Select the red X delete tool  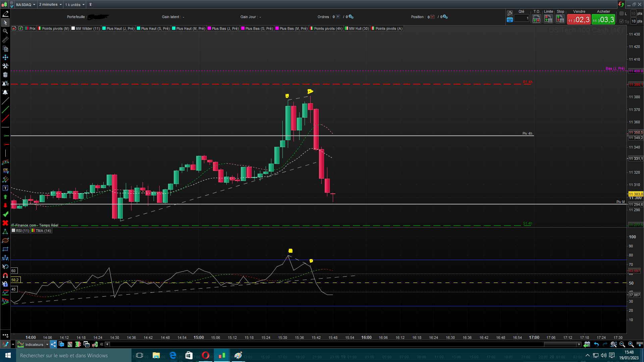click(x=5, y=223)
